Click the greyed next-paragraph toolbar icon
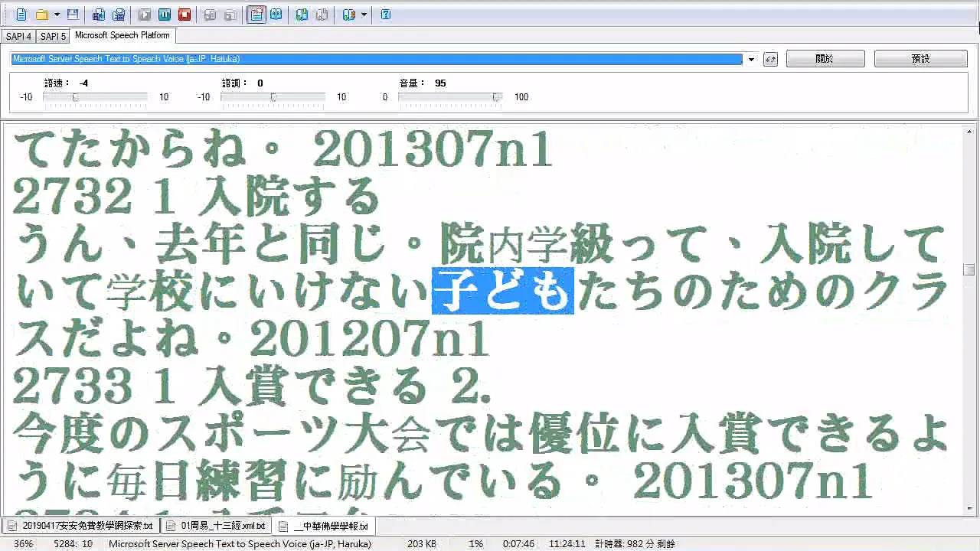 [230, 15]
